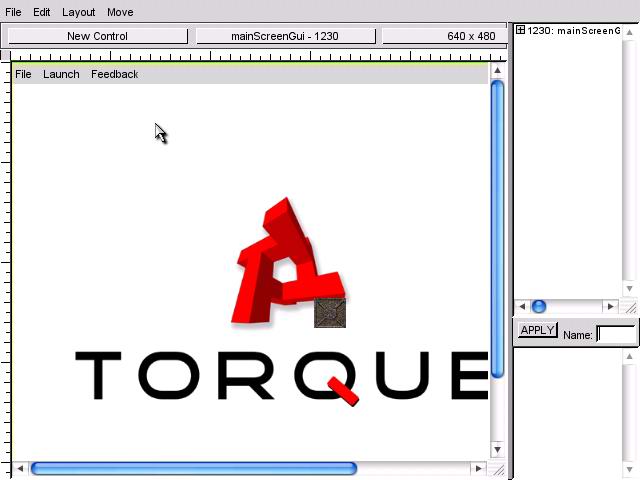Image resolution: width=640 pixels, height=480 pixels.
Task: Open the 640 x 480 resolution selector
Action: pyautogui.click(x=444, y=36)
